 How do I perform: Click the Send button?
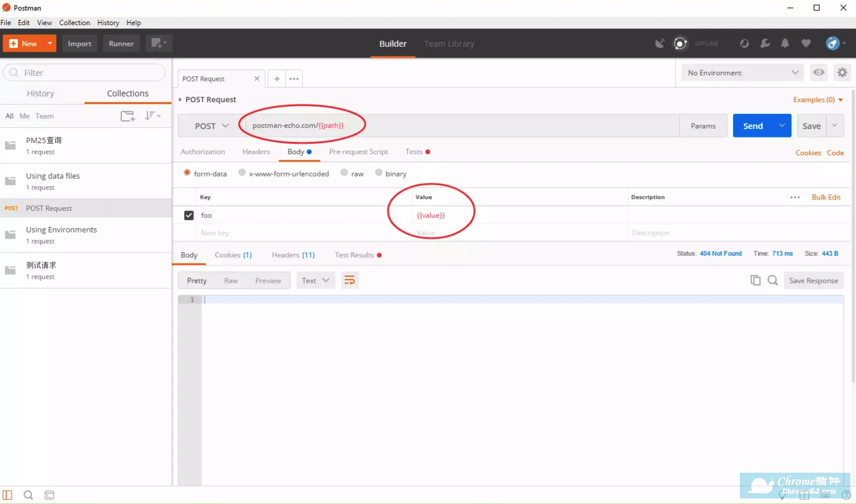(x=753, y=126)
